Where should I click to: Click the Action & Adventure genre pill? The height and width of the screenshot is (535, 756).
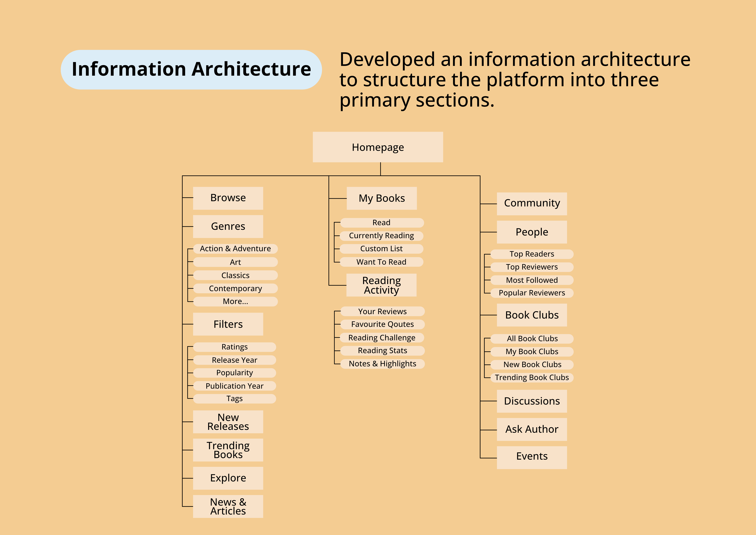[235, 249]
